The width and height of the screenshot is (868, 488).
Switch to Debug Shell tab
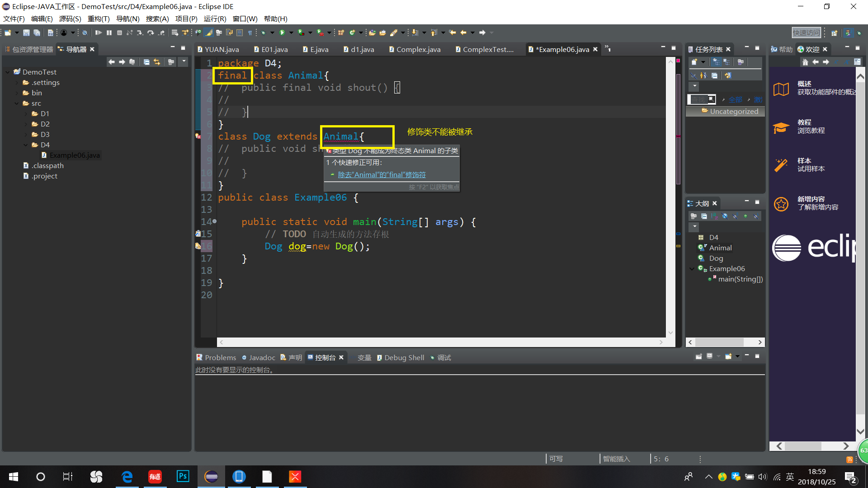(401, 357)
